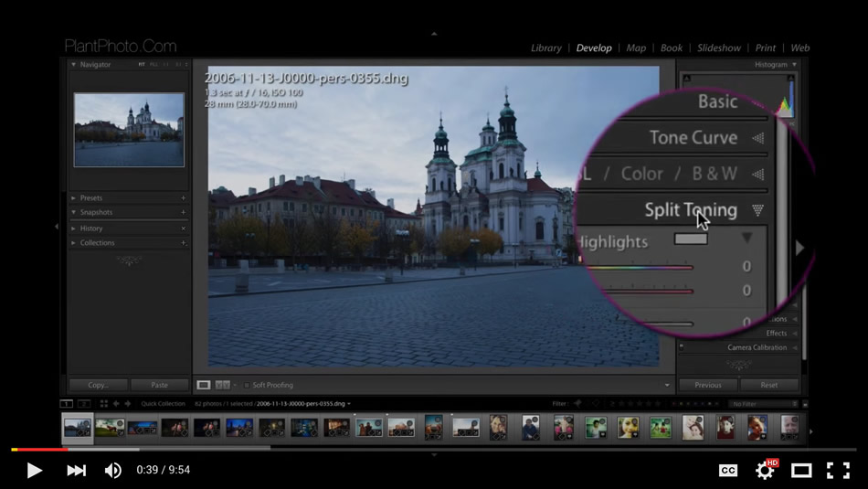Collapse the Snapshots panel

(73, 212)
